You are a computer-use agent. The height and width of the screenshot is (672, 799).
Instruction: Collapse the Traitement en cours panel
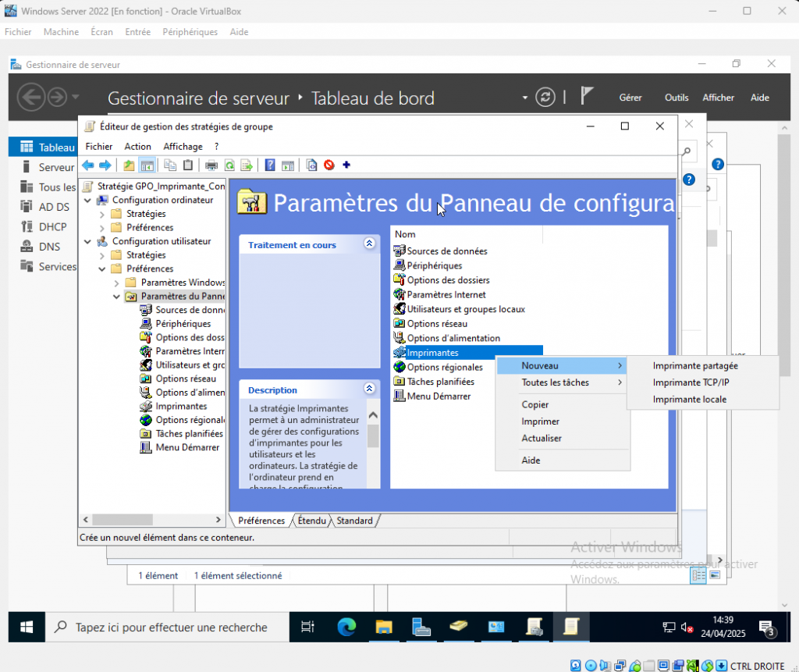(x=369, y=244)
